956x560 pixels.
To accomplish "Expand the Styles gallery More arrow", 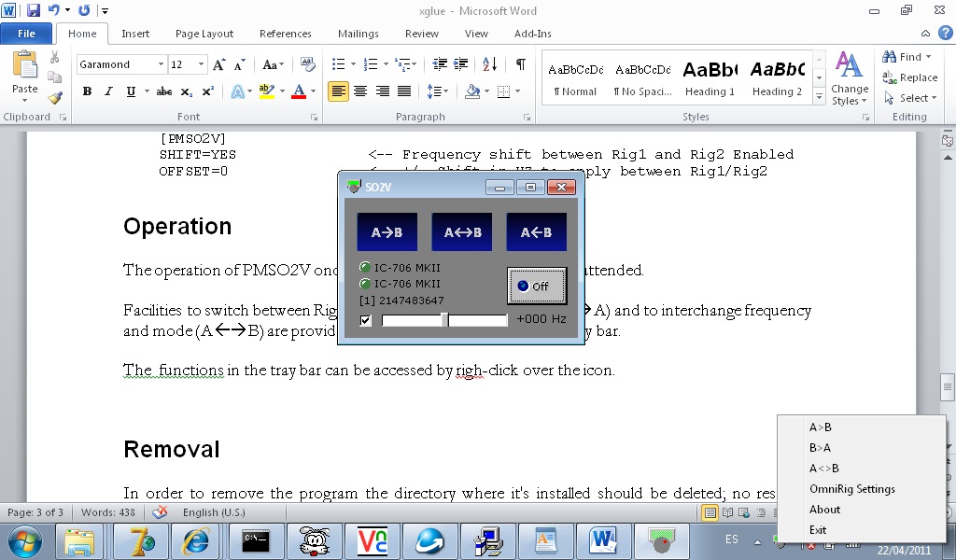I will point(819,97).
